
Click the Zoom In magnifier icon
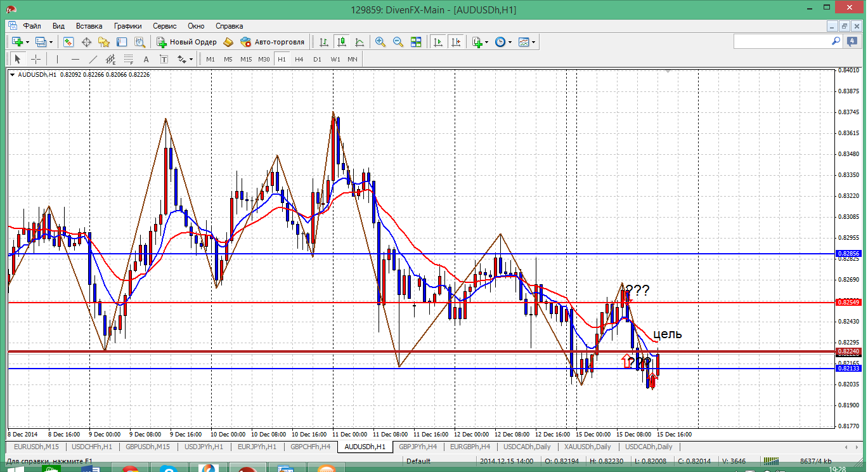tap(380, 42)
